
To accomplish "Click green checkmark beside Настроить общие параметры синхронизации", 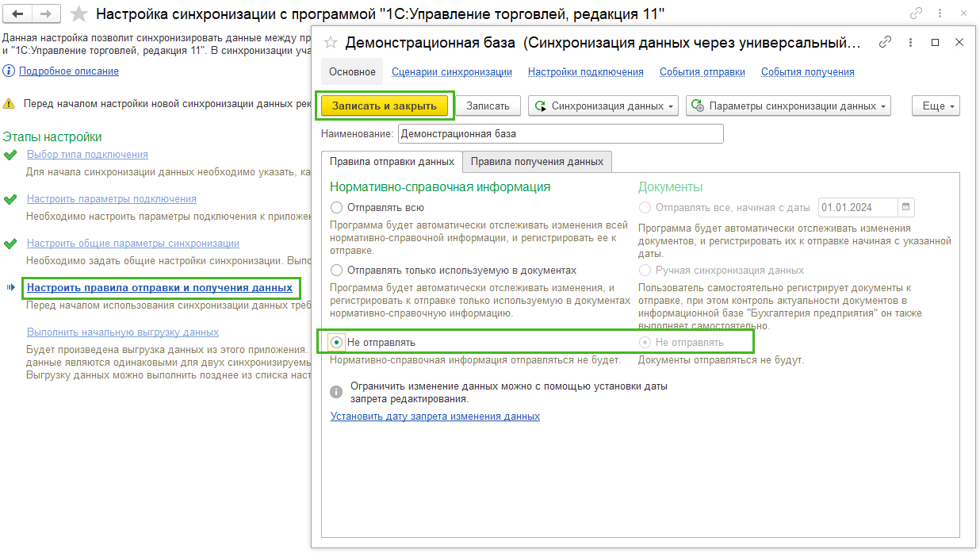I will (x=10, y=244).
